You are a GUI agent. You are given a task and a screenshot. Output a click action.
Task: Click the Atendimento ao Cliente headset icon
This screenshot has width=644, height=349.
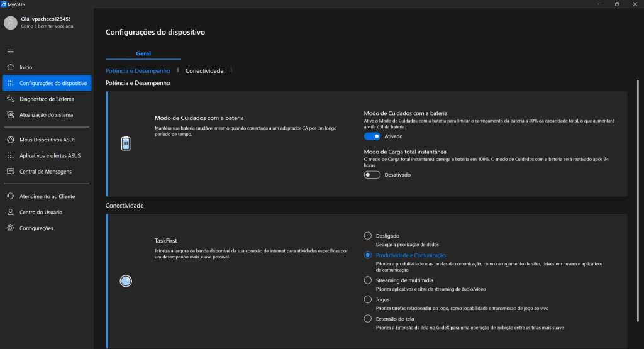(x=11, y=196)
